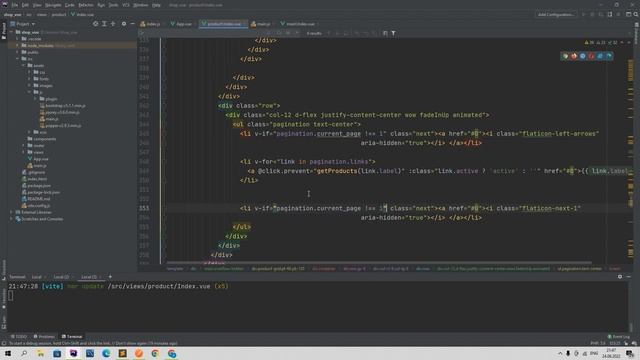Viewport: 640px width, 360px height.
Task: Open File Explorer from the taskbar
Action: 40,353
